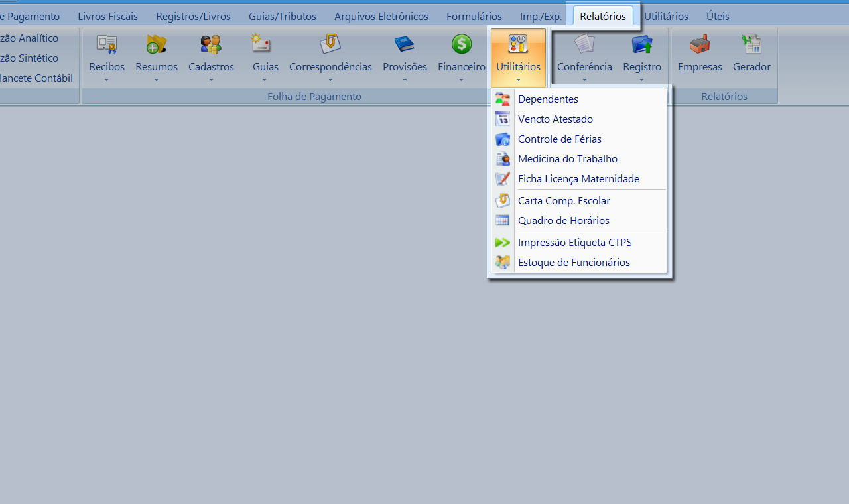Select Controle de Férias menu entry

point(559,139)
